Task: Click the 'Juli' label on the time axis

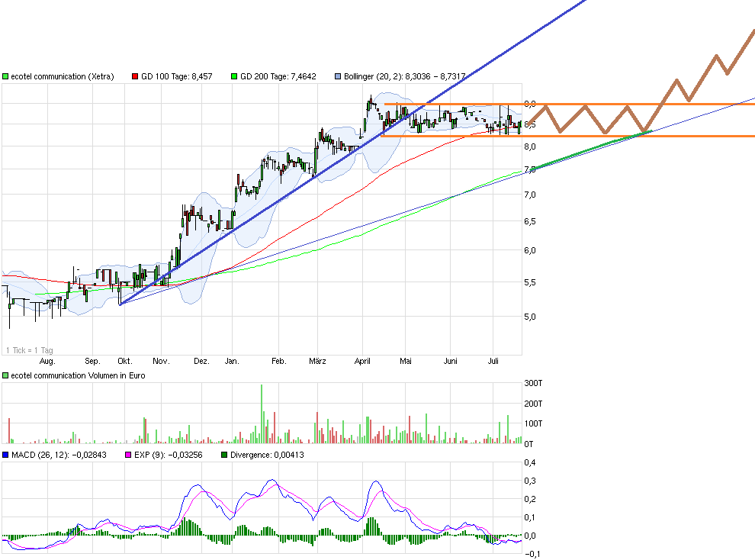Action: coord(493,361)
